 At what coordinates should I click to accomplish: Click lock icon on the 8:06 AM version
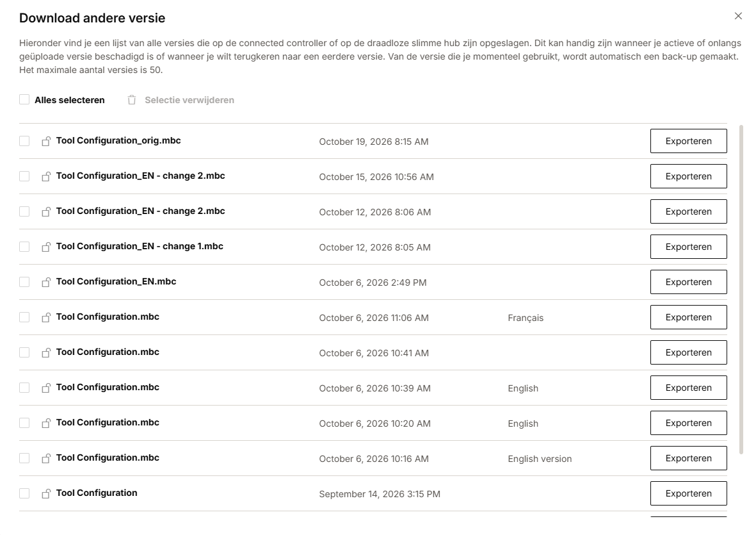coord(46,212)
